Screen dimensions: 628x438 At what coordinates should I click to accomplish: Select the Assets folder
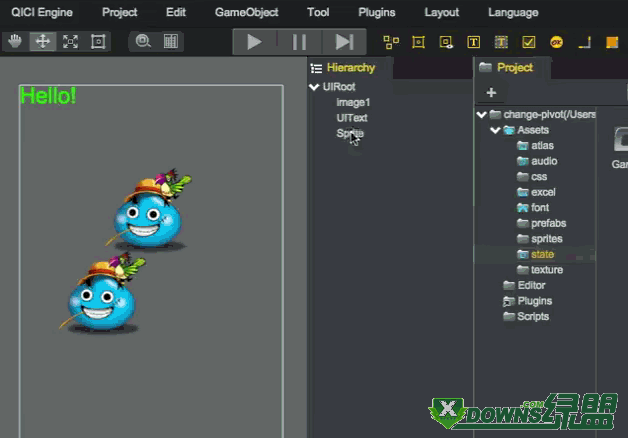pos(533,130)
